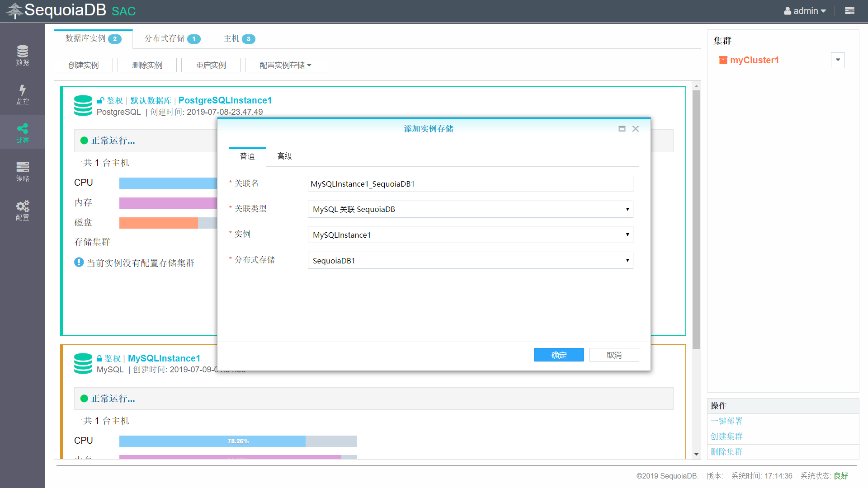Open the 部署 deployment sidebar icon
Viewport: 868px width, 488px height.
23,133
